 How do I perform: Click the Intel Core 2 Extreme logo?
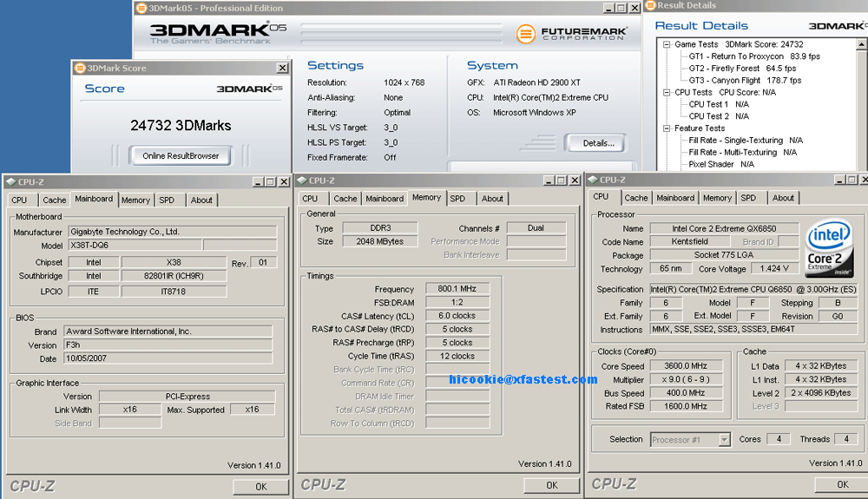pos(829,248)
